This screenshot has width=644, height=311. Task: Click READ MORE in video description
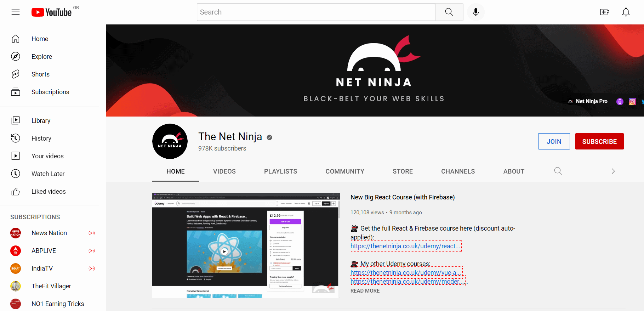point(365,290)
